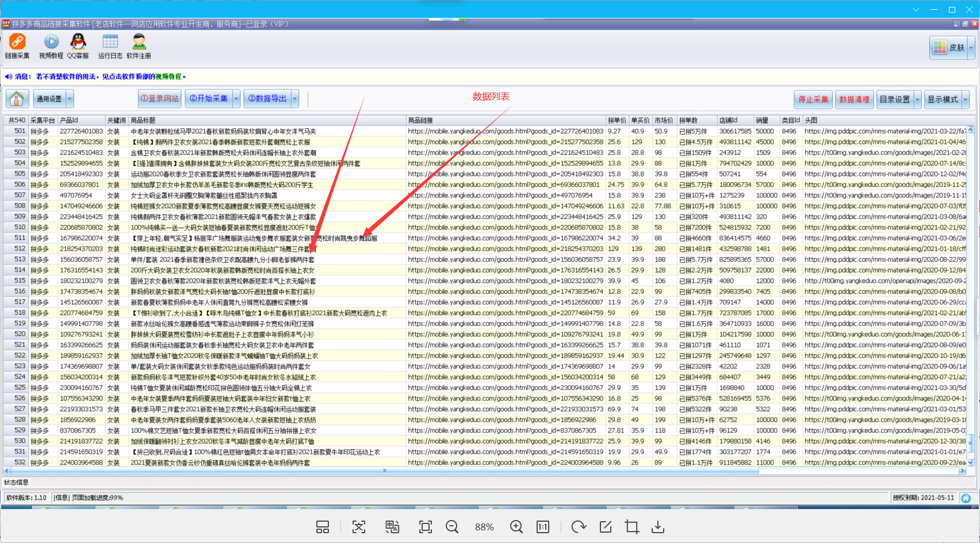The width and height of the screenshot is (980, 543).
Task: Sort by 商品链接 column header
Action: coord(506,120)
